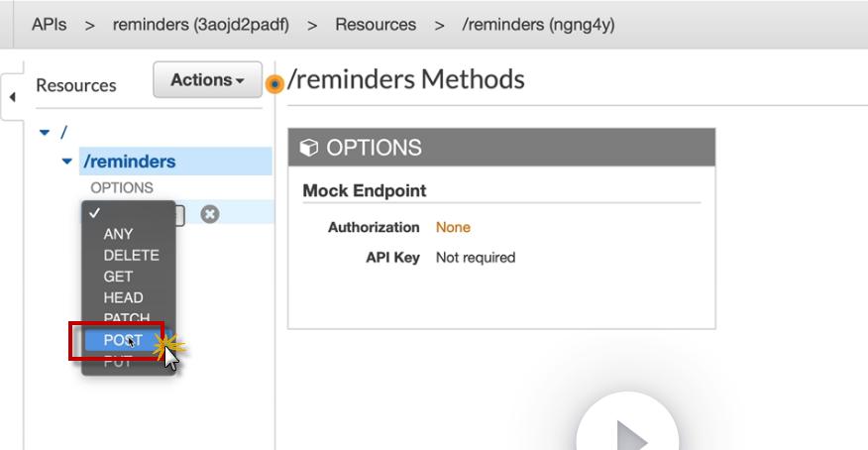Screen dimensions: 868x450
Task: Select the /reminders resource in tree
Action: coord(130,162)
